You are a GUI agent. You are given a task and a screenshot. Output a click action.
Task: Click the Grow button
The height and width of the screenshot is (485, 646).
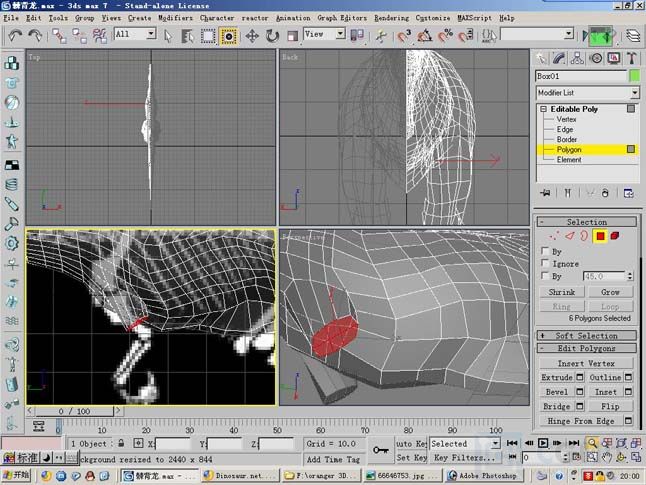coord(610,292)
